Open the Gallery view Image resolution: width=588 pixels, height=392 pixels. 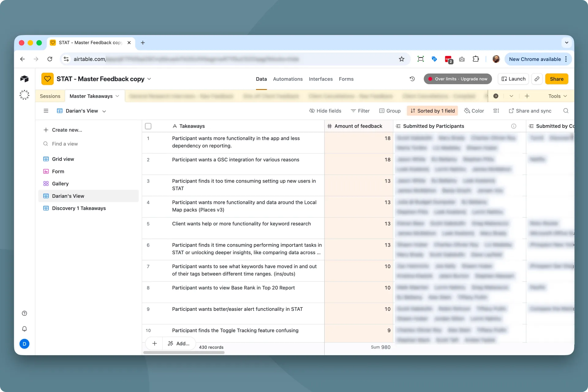(89, 184)
